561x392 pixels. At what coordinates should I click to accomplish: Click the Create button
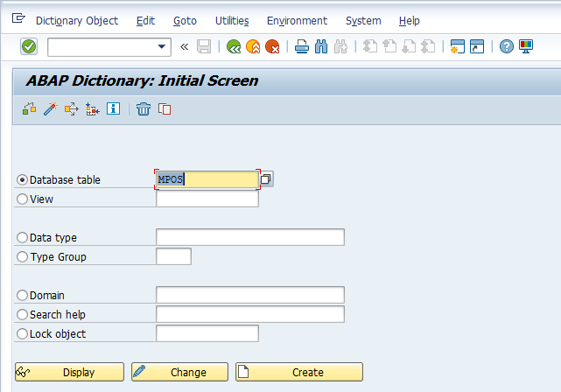(x=299, y=372)
